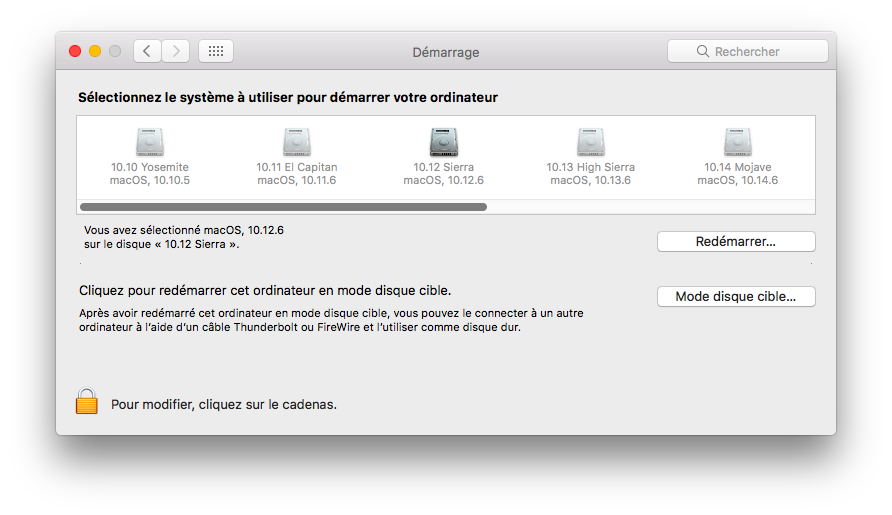Click the horizontal scrollbar of disk list
892x515 pixels.
(283, 207)
